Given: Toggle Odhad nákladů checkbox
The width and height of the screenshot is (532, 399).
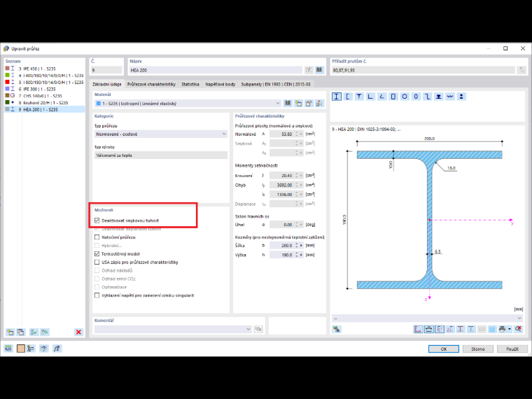Looking at the screenshot, I should coord(97,270).
